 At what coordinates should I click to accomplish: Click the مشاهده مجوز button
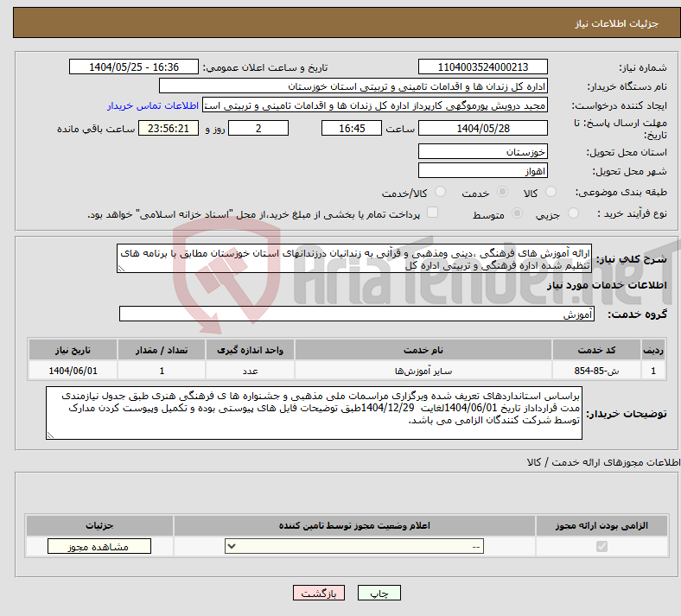coord(99,546)
